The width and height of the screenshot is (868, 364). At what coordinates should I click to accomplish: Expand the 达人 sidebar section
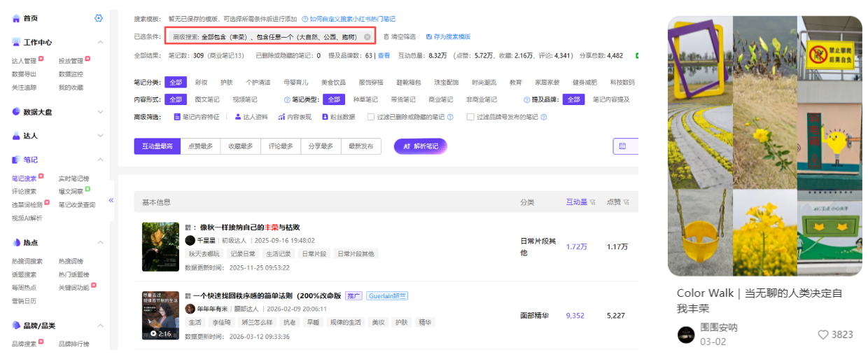[x=100, y=136]
